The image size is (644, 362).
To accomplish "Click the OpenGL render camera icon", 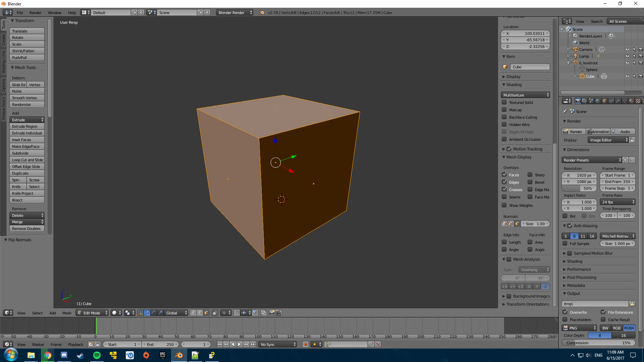I will coord(272,313).
